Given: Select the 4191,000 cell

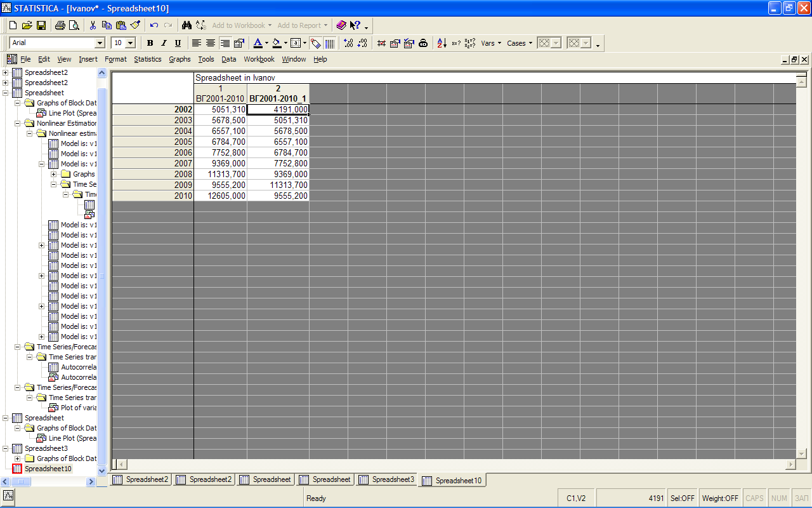Looking at the screenshot, I should pyautogui.click(x=278, y=109).
